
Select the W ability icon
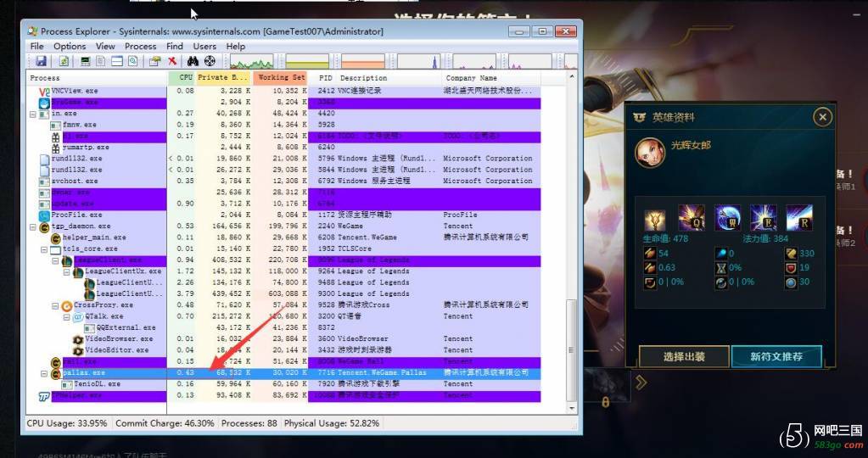[728, 218]
